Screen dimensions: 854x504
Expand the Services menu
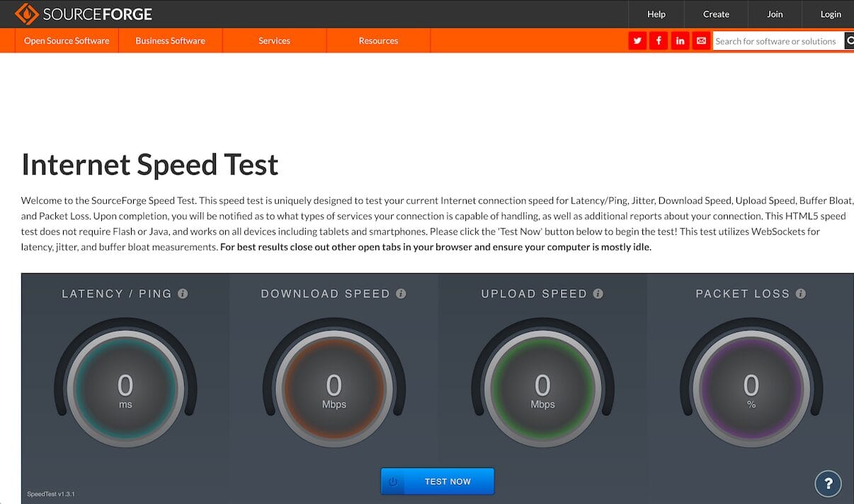point(274,41)
